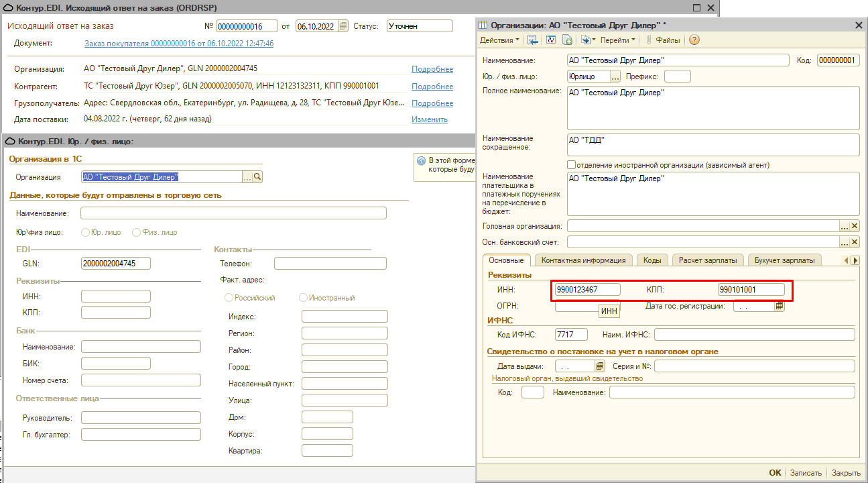Select the Юр. лицо radio button
Viewport: 868px width, 483px height.
85,232
